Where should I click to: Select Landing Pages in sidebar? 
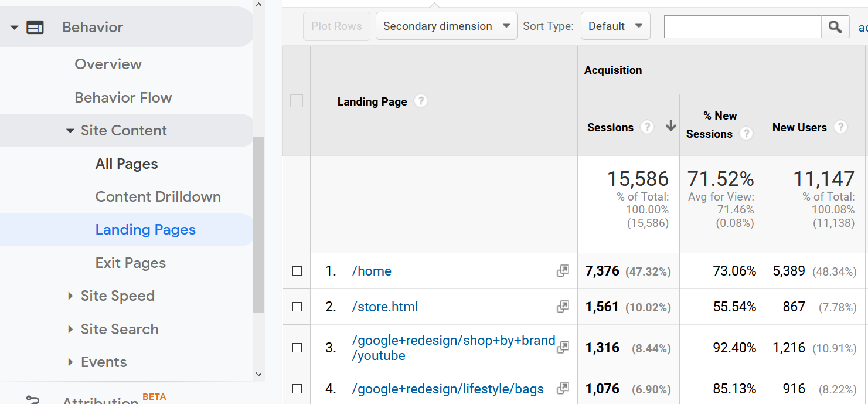pos(145,230)
